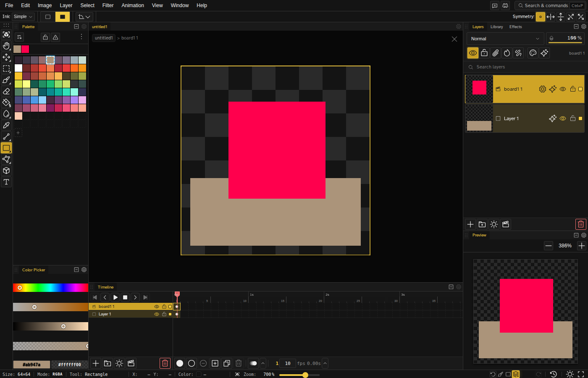Switch to the Effects tab
This screenshot has width=588, height=378.
pyautogui.click(x=515, y=27)
